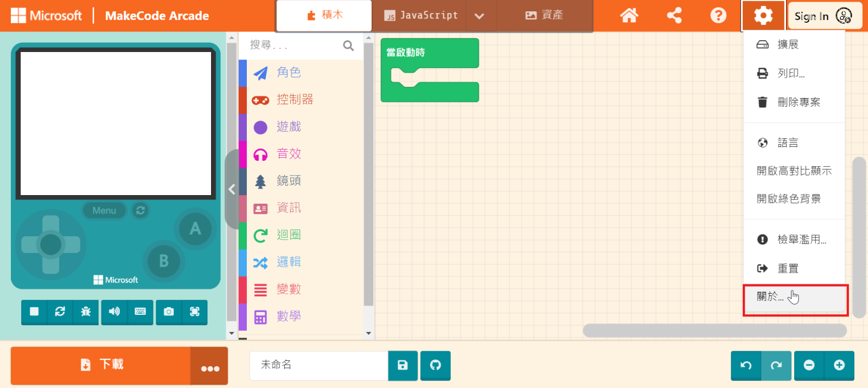Image resolution: width=868 pixels, height=388 pixels.
Task: Click the simulator D-pad up arrow
Action: 51,224
